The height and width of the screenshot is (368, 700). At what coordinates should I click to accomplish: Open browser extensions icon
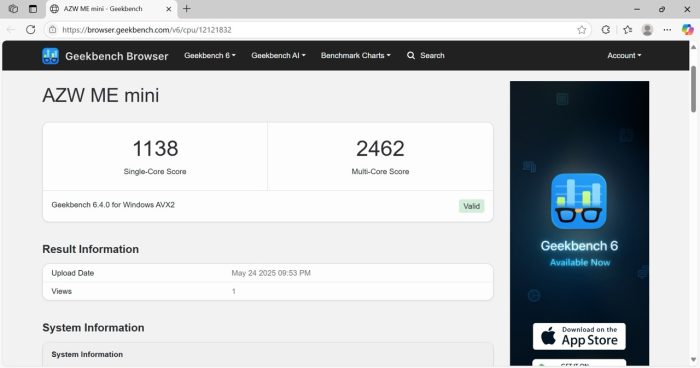pyautogui.click(x=605, y=30)
